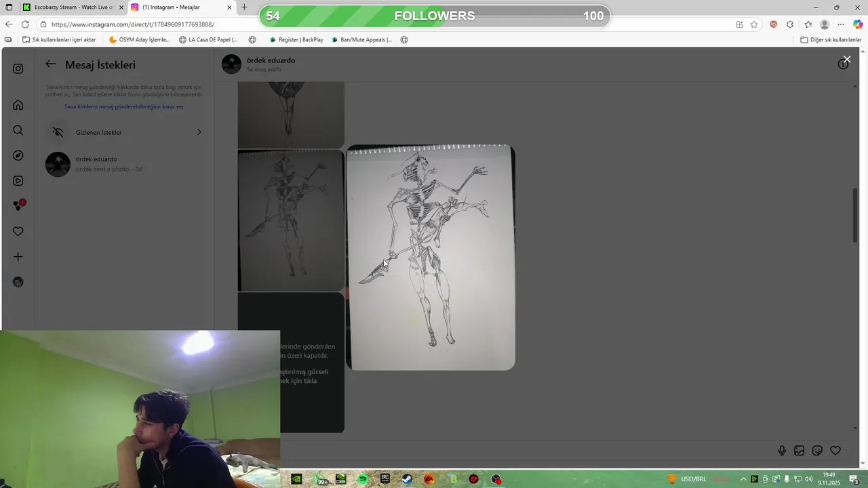Viewport: 868px width, 488px height.
Task: Expand Gizlenen İstekler with the chevron
Action: click(199, 132)
